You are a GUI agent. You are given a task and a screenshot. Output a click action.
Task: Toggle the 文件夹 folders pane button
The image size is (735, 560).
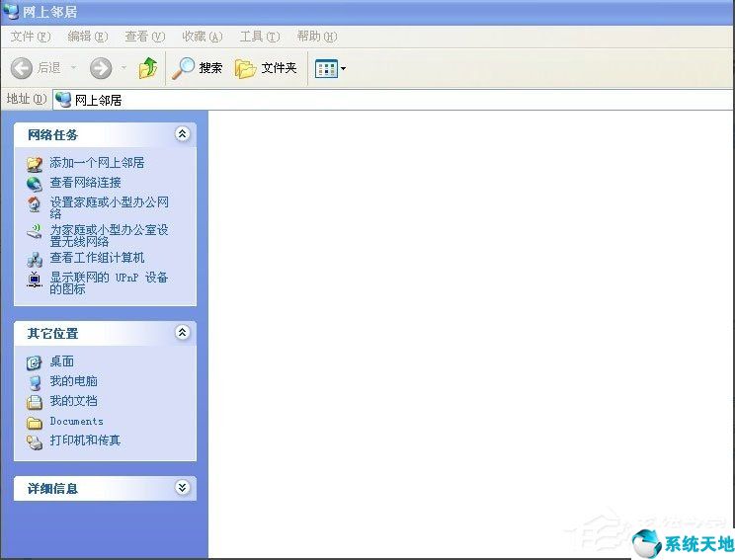pos(266,68)
